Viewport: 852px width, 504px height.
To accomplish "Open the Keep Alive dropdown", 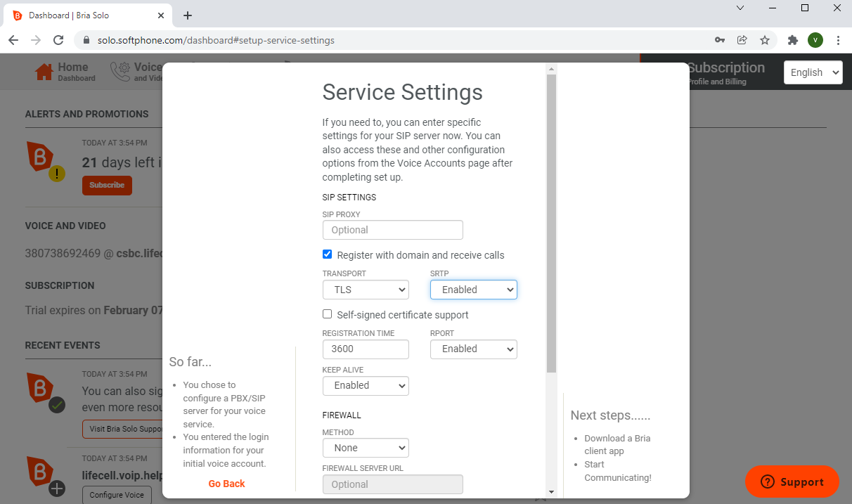I will (x=366, y=385).
